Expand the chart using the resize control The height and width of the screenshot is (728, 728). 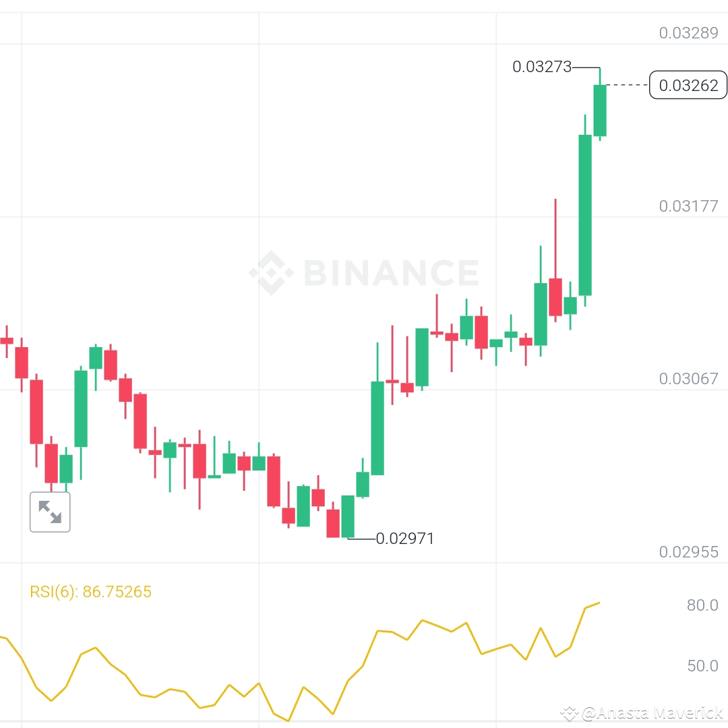pyautogui.click(x=50, y=511)
